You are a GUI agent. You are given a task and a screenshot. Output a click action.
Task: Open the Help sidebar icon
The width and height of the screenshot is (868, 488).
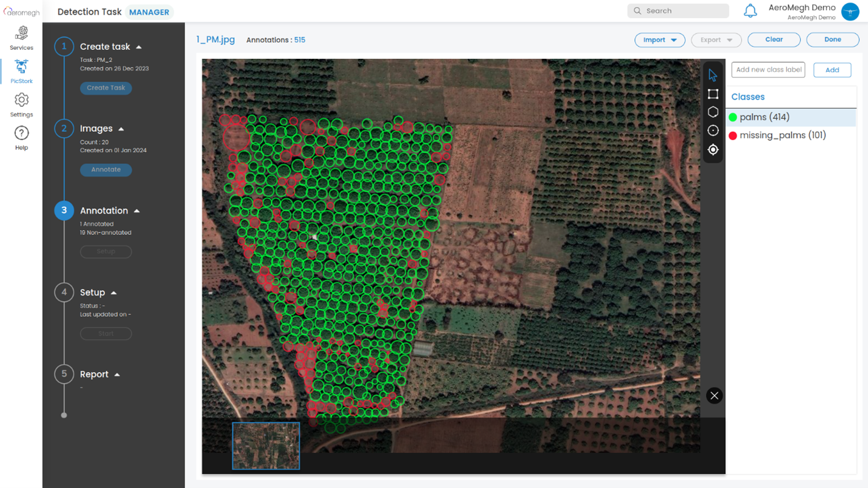pos(21,138)
